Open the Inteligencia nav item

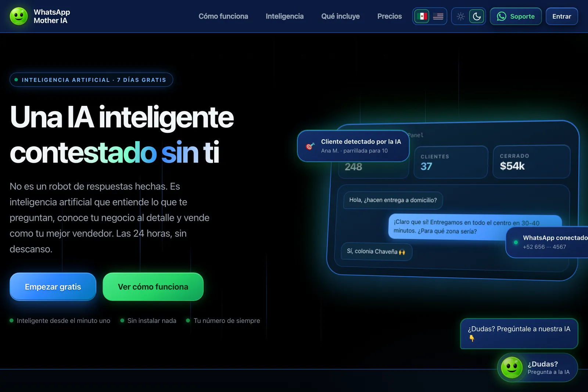click(x=285, y=16)
